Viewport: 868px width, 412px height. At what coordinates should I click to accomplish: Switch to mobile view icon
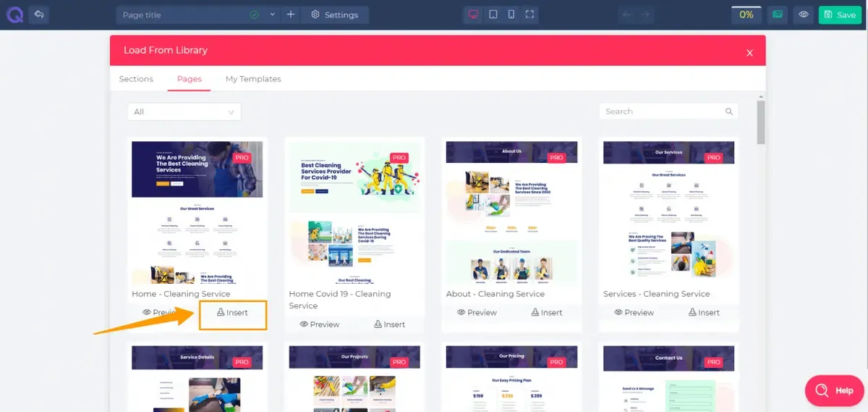click(x=511, y=14)
